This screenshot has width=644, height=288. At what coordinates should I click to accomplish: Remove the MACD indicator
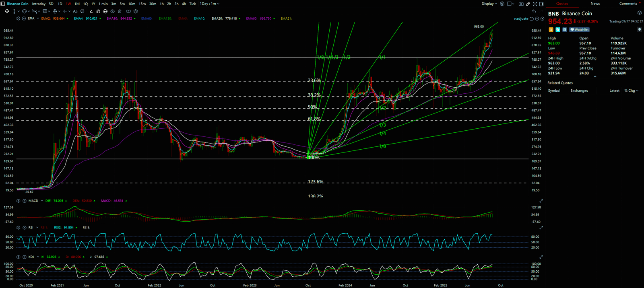click(24, 201)
